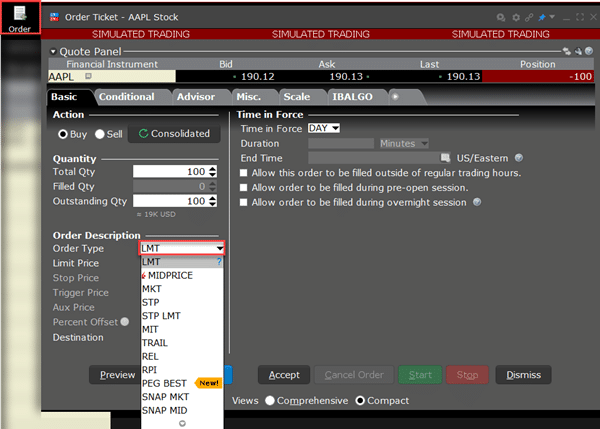Check the pre-open session fill option
This screenshot has width=600, height=429.
tap(244, 188)
